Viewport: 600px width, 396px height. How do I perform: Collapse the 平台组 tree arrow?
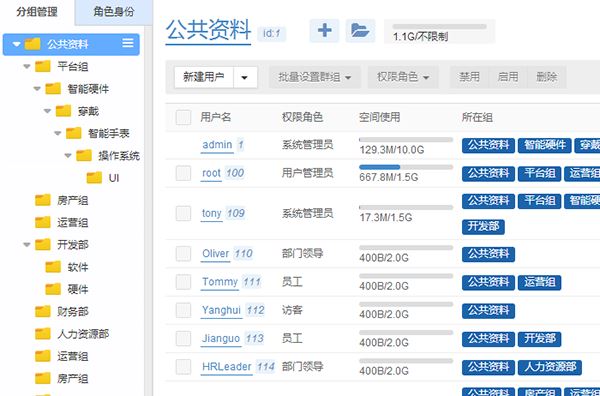[26, 67]
